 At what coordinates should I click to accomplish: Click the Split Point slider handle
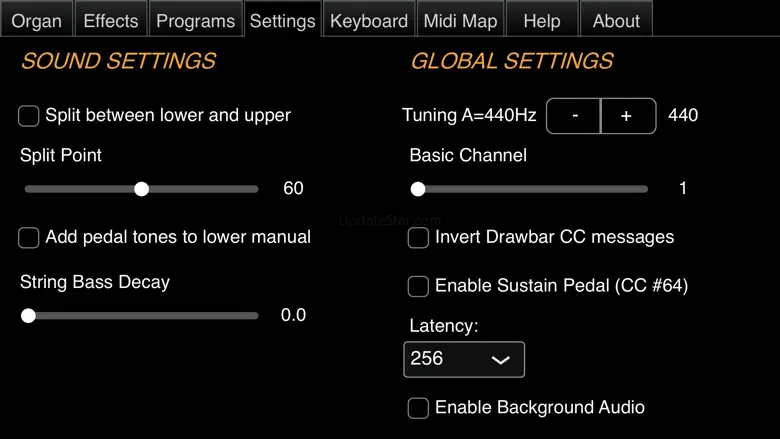[x=142, y=189]
